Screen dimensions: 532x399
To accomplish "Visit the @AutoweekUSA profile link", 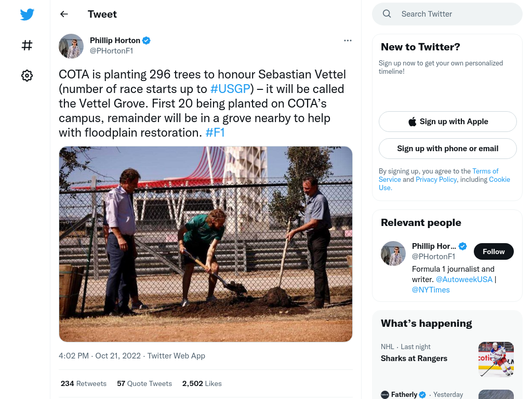I will [464, 279].
